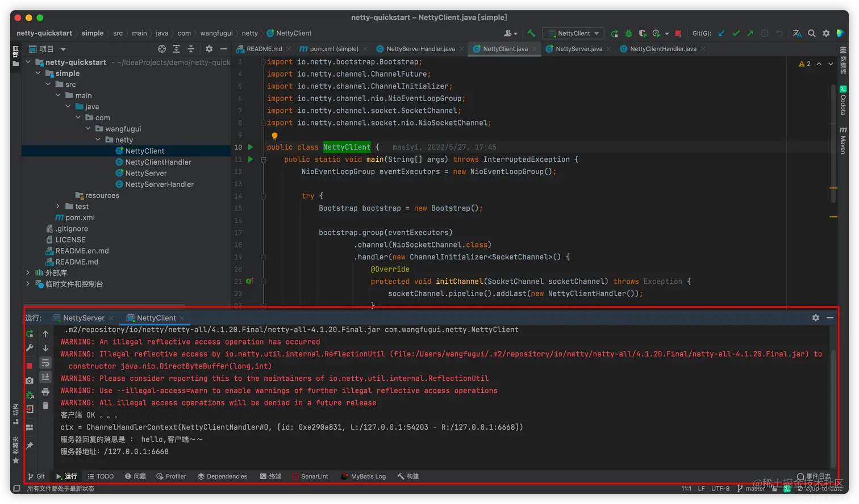This screenshot has height=504, width=859.
Task: Open Search Everywhere magnifier icon
Action: (812, 33)
